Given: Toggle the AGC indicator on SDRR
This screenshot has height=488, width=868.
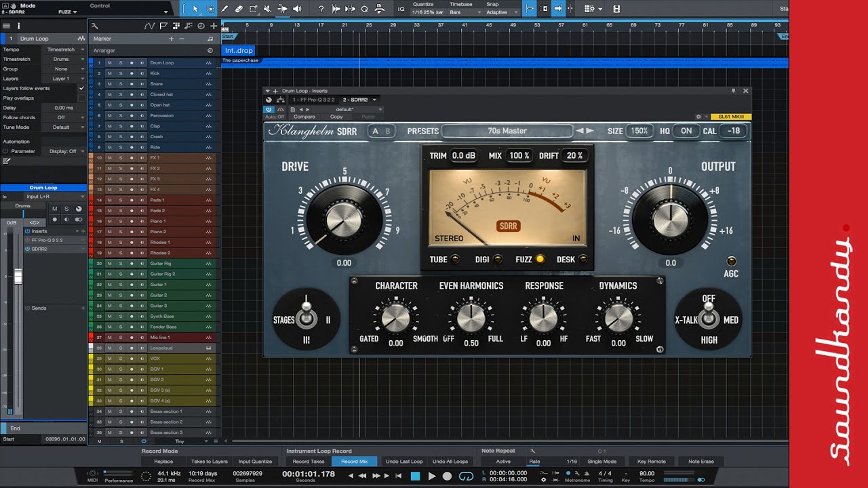Looking at the screenshot, I should click(731, 262).
